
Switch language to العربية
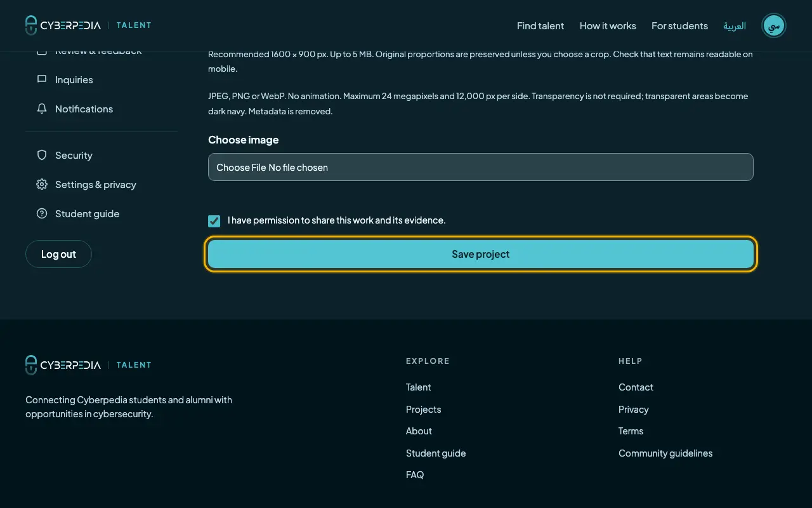point(735,25)
